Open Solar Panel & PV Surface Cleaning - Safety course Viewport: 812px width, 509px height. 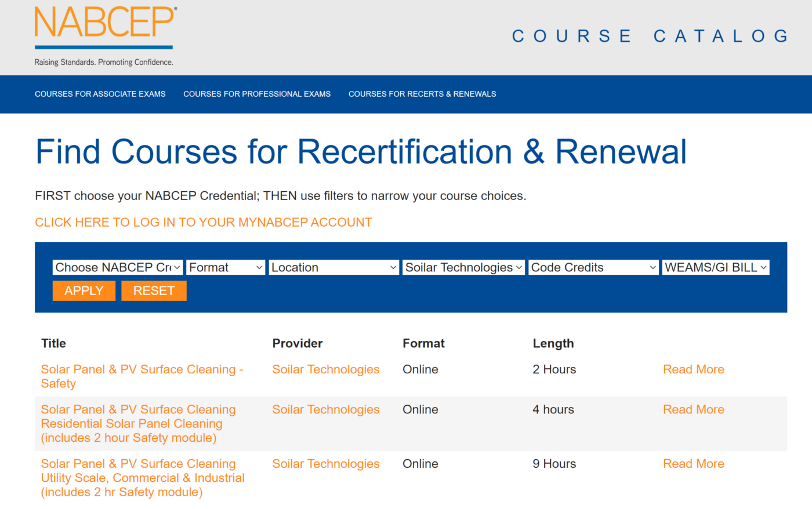pyautogui.click(x=142, y=376)
